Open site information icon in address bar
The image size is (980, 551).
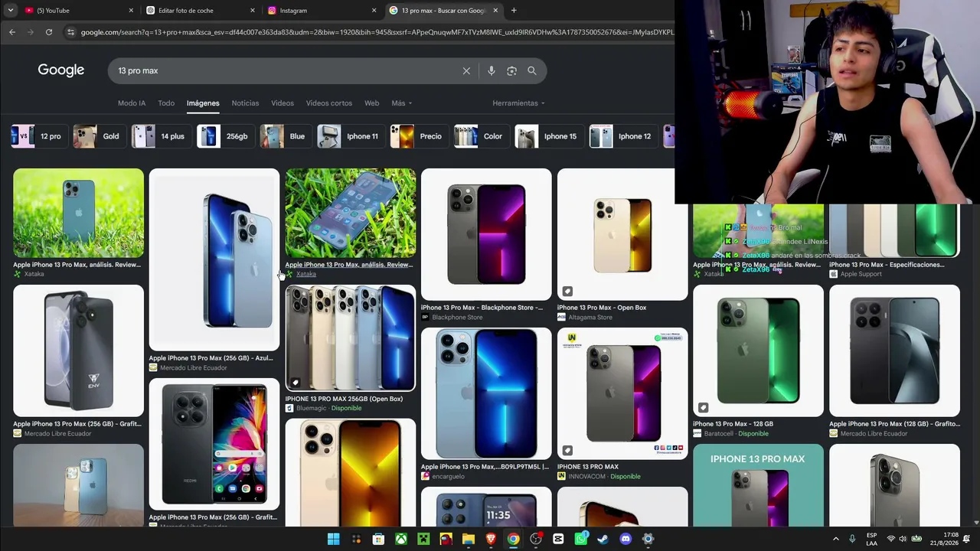tap(70, 32)
